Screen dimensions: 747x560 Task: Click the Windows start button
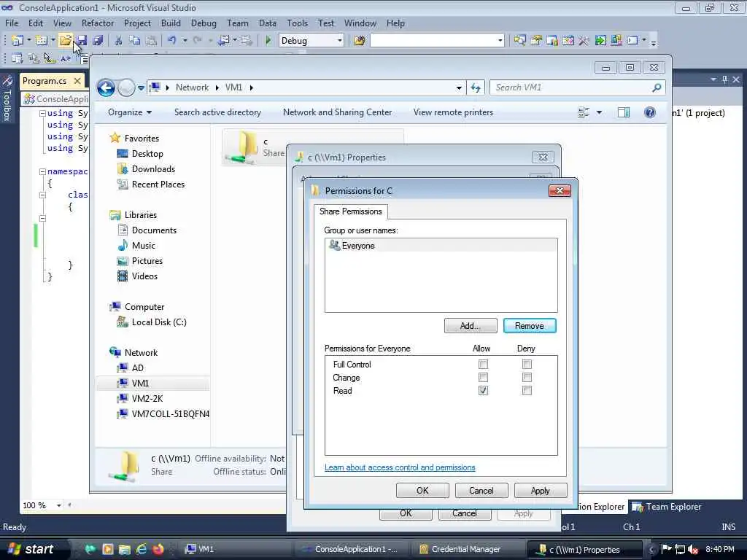coord(31,549)
